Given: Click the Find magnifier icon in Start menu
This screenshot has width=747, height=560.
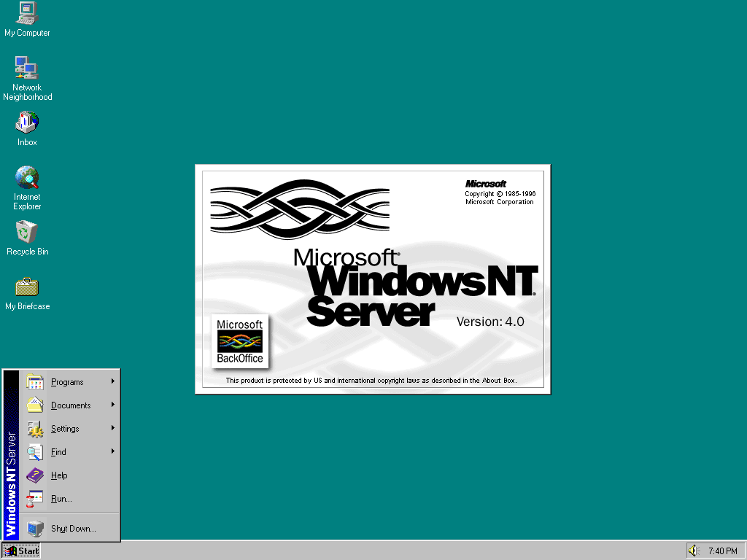Looking at the screenshot, I should click(35, 452).
